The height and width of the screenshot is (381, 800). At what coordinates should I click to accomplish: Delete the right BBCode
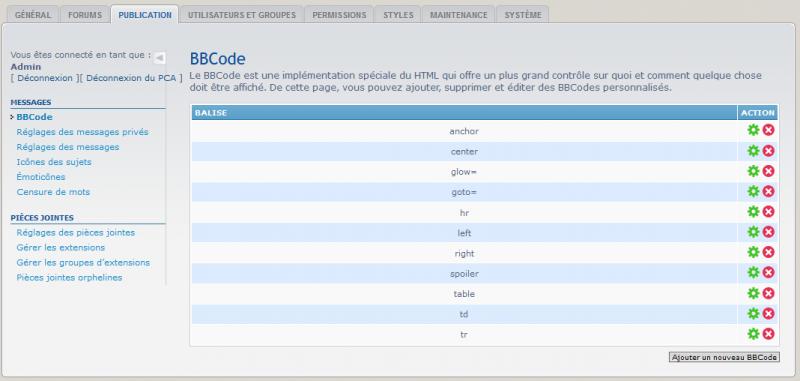pyautogui.click(x=768, y=252)
